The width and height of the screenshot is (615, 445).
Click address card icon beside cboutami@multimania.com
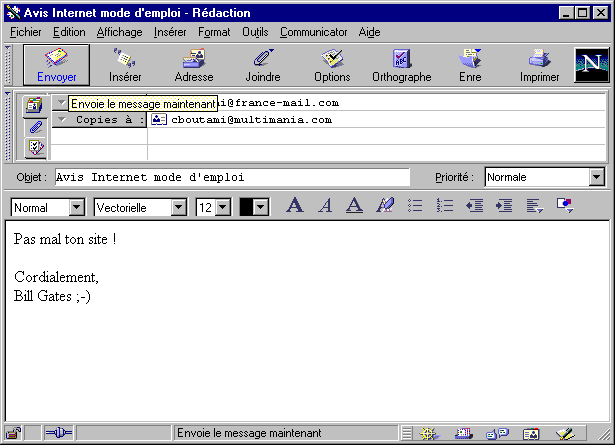coord(159,119)
